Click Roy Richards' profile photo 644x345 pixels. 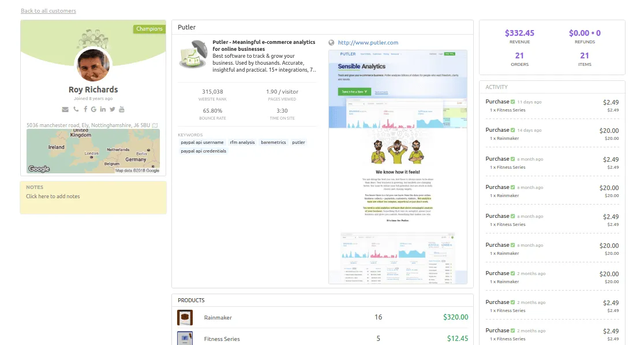tap(93, 65)
